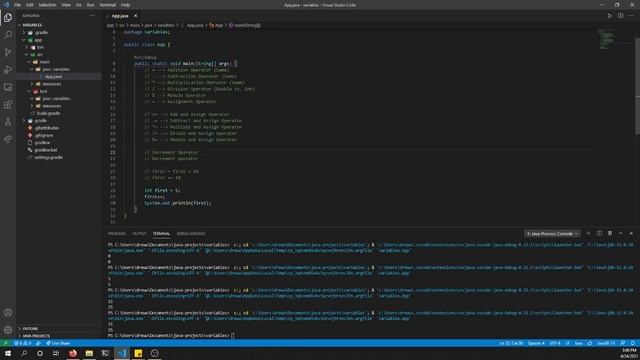The width and height of the screenshot is (640, 360).
Task: Open errors and warnings count in the status bar
Action: point(22,343)
